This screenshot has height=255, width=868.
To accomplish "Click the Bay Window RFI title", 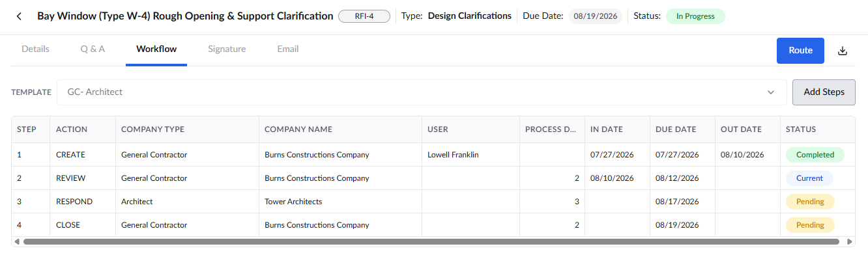I will click(185, 16).
